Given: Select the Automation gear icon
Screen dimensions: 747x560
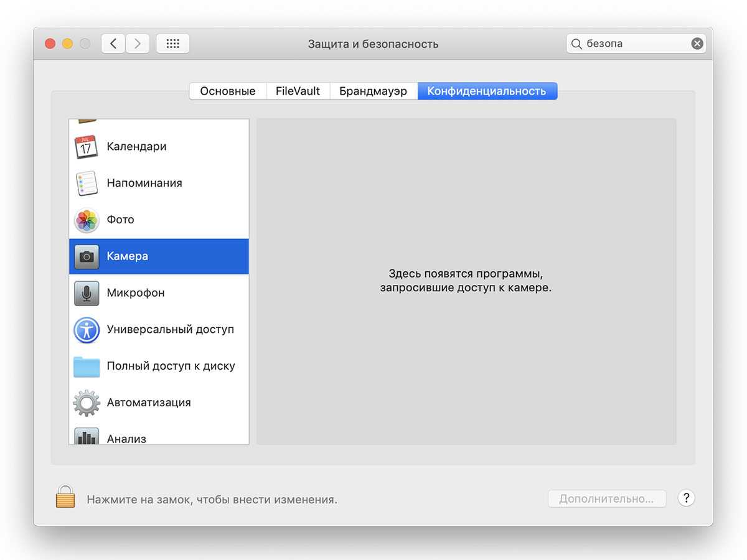Looking at the screenshot, I should (x=86, y=403).
